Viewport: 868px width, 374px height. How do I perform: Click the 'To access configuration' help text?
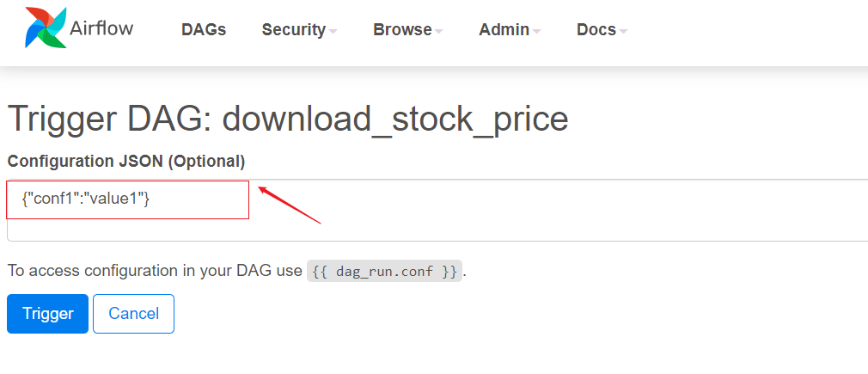[155, 270]
